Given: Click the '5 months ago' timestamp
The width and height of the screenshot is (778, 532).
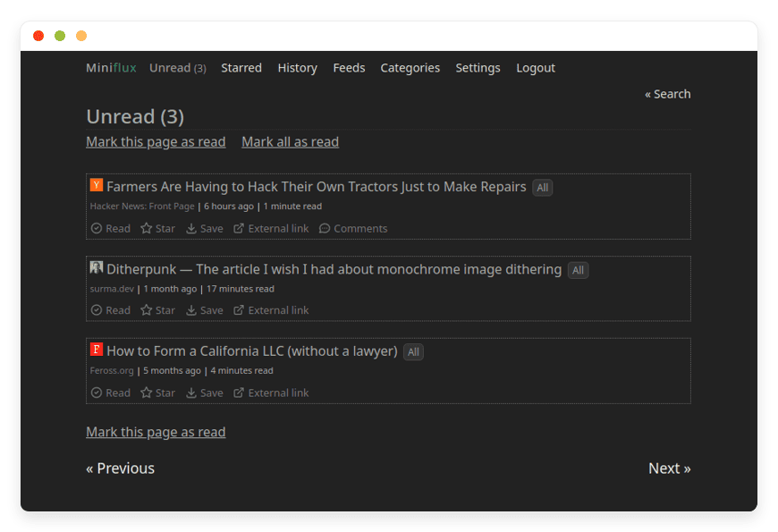Looking at the screenshot, I should (x=172, y=371).
